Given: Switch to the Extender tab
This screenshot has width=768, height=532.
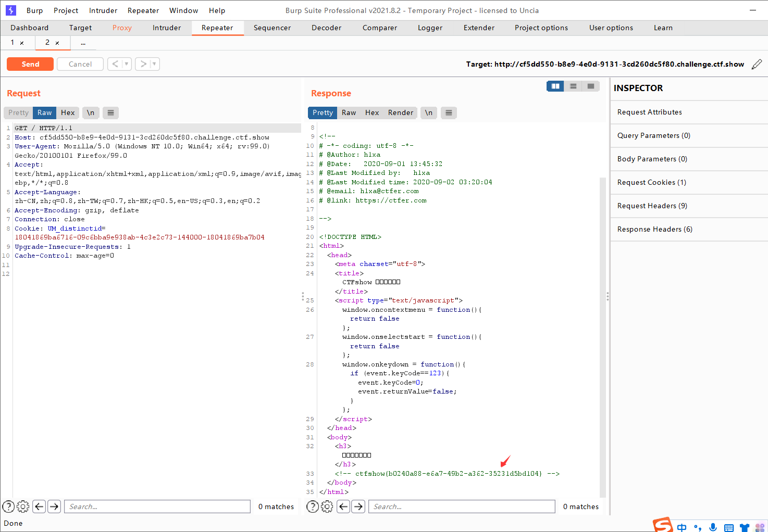Looking at the screenshot, I should pos(479,28).
